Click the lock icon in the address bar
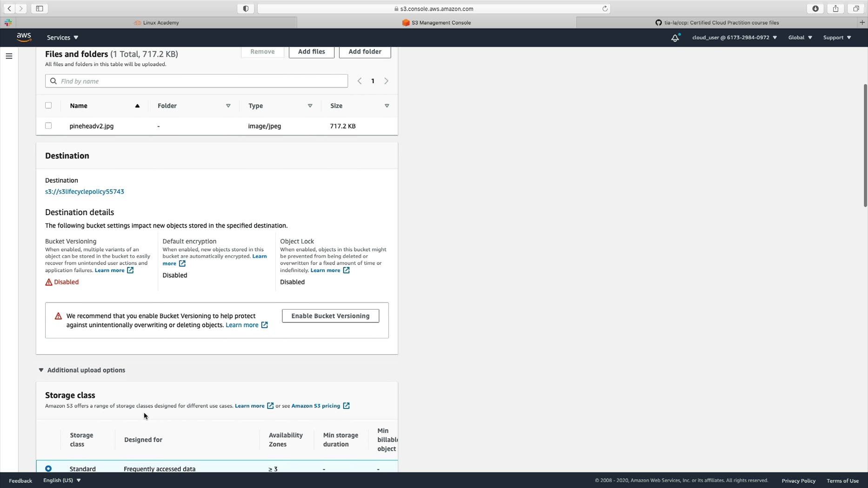This screenshot has height=488, width=868. click(396, 9)
